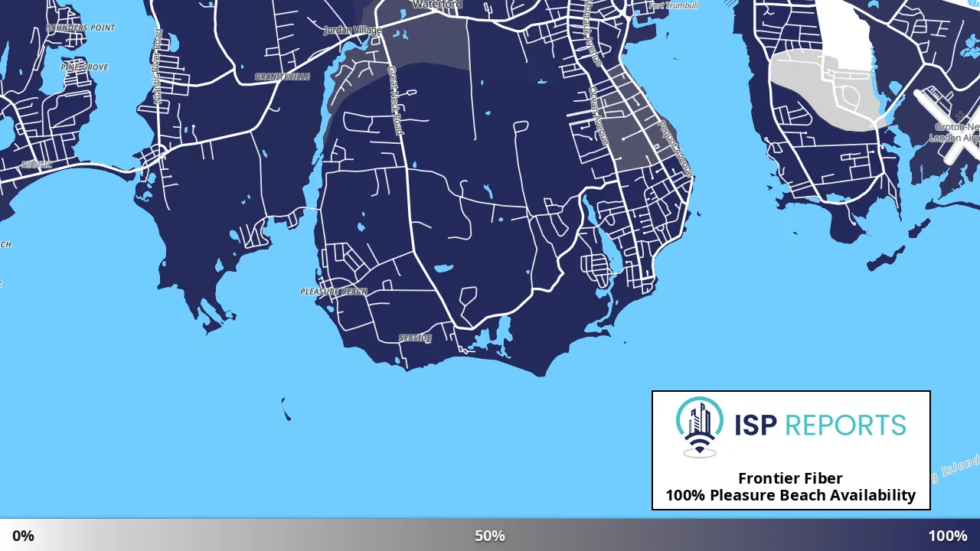Click the 'Graniteville' map label
980x551 pixels.
(283, 77)
